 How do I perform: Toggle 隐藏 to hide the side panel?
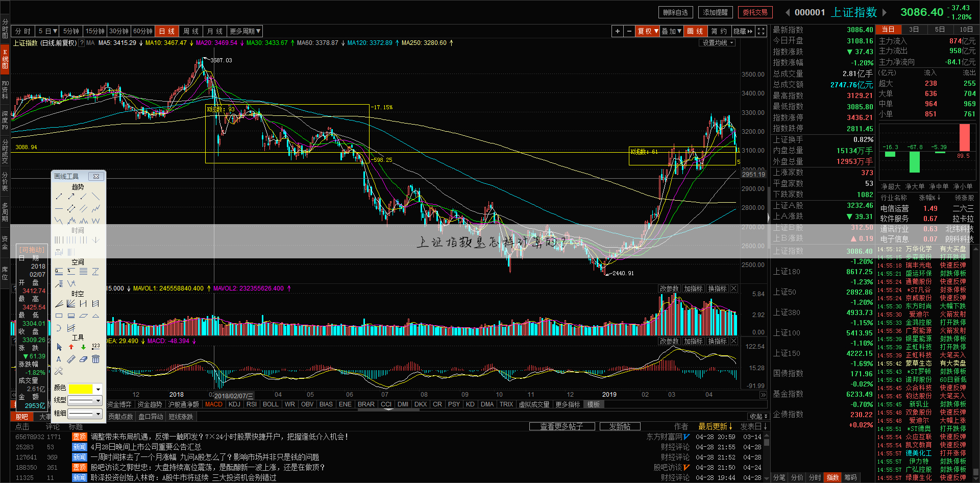click(x=743, y=31)
